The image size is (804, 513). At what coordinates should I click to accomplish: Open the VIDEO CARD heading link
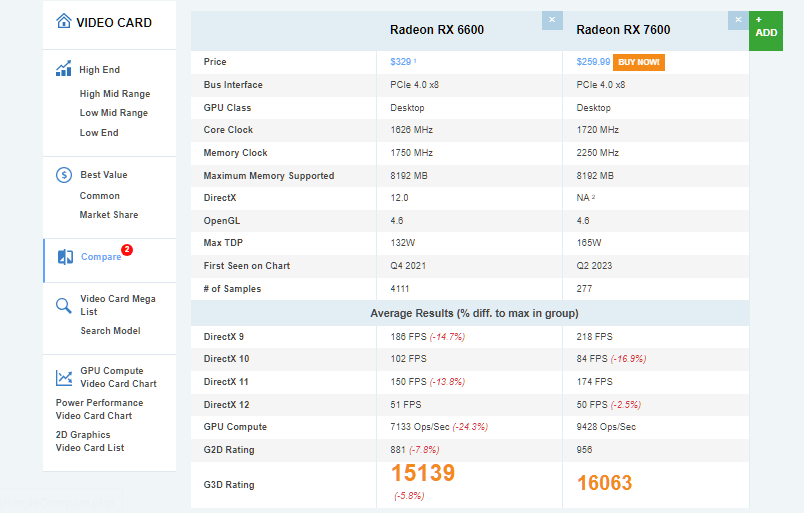114,23
